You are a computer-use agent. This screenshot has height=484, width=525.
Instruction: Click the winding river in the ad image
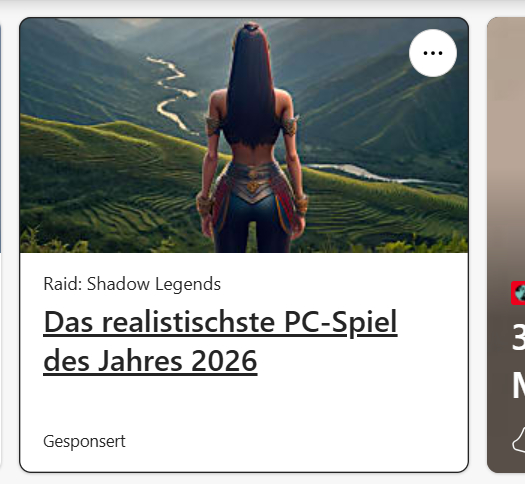[172, 93]
